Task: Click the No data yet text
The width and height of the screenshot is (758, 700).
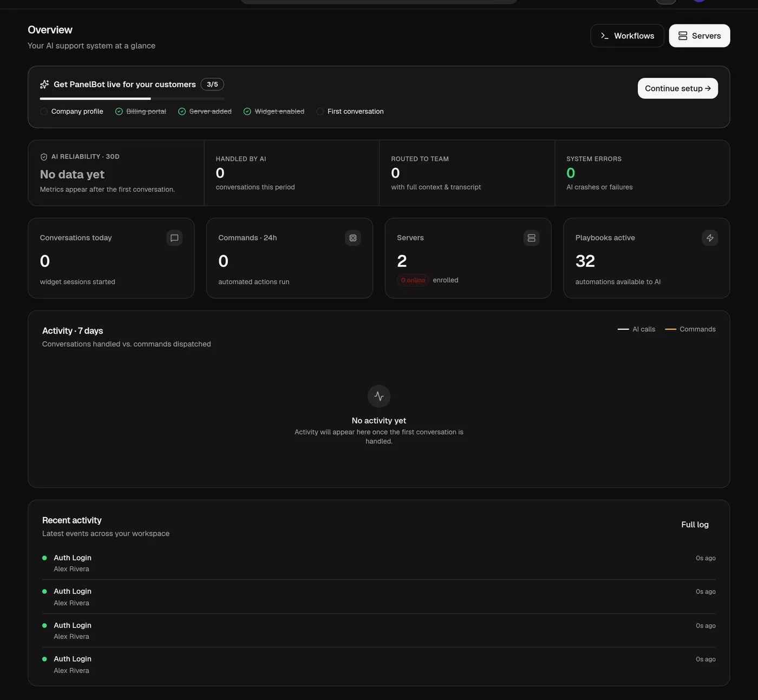Action: 72,174
